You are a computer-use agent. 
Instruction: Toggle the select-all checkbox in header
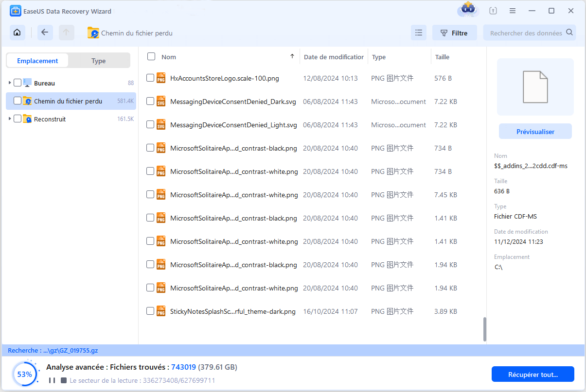[151, 56]
